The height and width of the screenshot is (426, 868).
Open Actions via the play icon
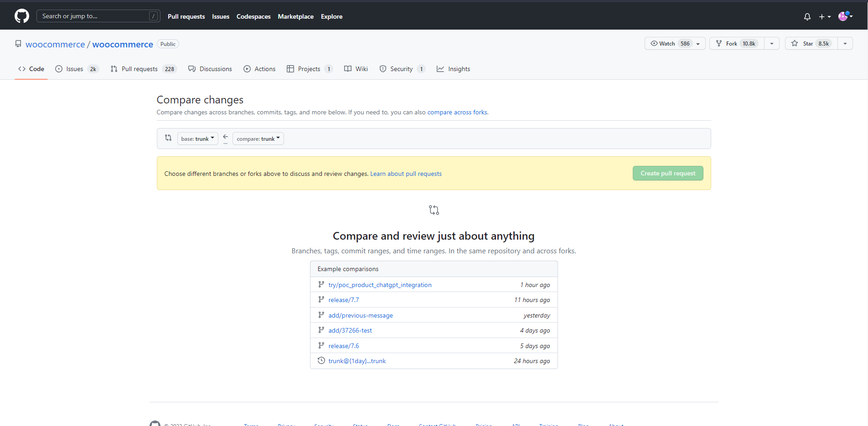(247, 69)
